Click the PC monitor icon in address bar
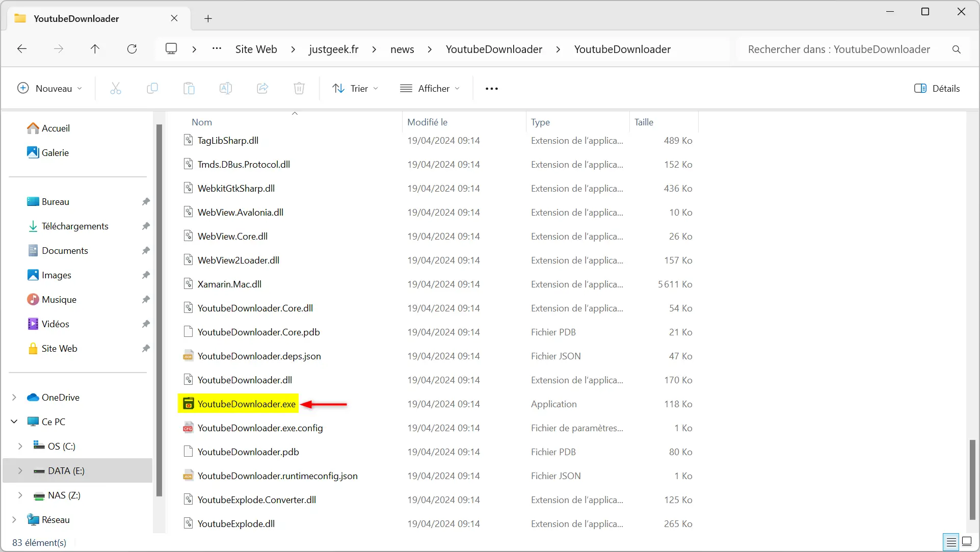 point(171,49)
